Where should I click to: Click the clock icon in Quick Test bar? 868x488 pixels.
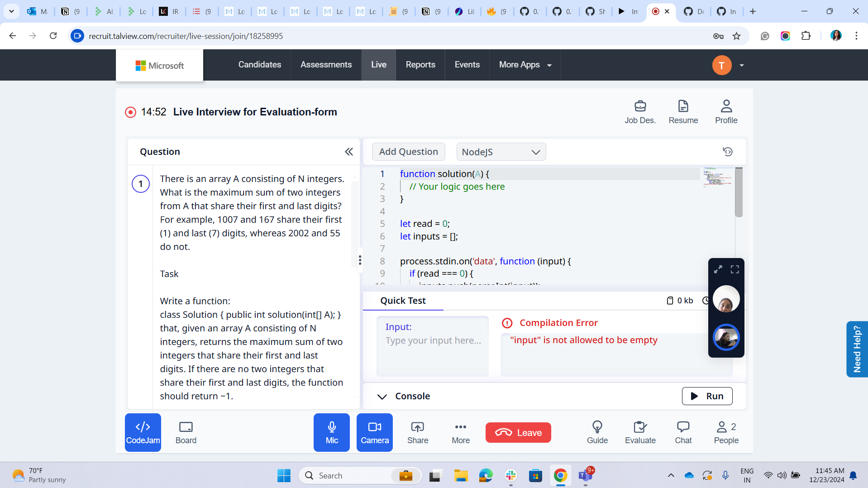[705, 301]
